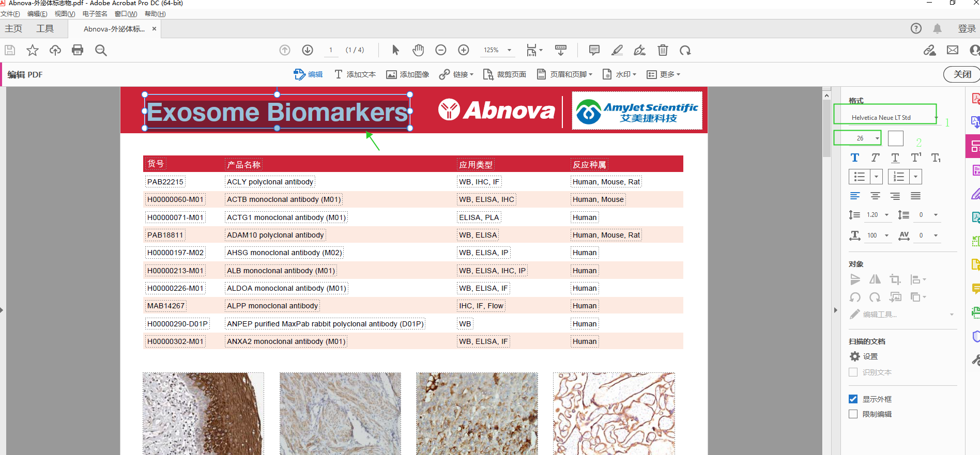Enable the 限制编辑 checkbox
This screenshot has height=455, width=980.
(853, 414)
